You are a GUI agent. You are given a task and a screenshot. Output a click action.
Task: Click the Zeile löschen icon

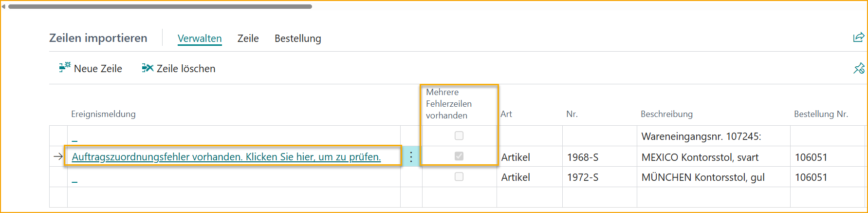click(x=148, y=68)
